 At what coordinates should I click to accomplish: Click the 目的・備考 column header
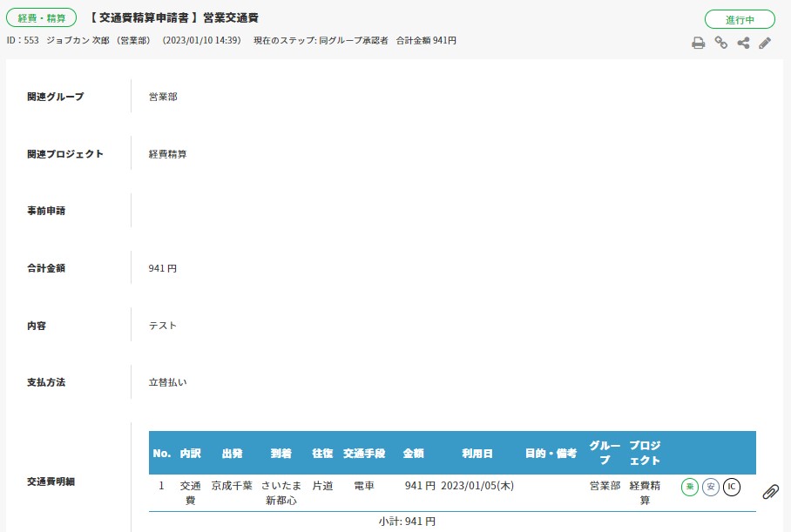(551, 454)
